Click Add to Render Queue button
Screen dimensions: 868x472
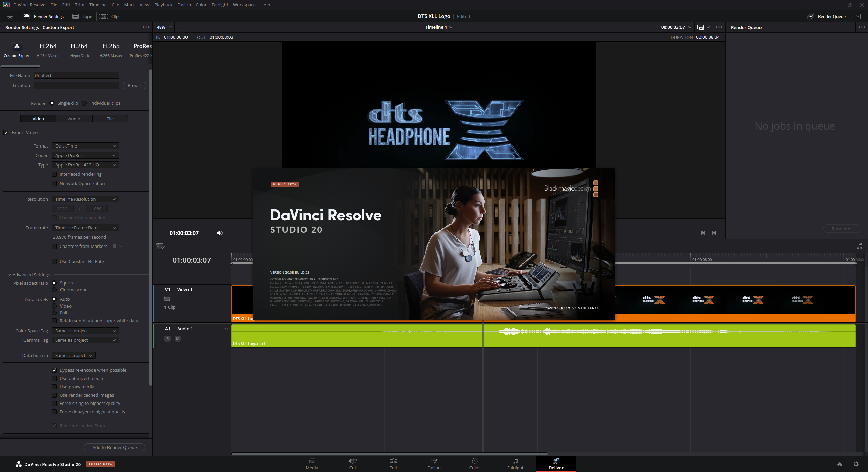114,447
